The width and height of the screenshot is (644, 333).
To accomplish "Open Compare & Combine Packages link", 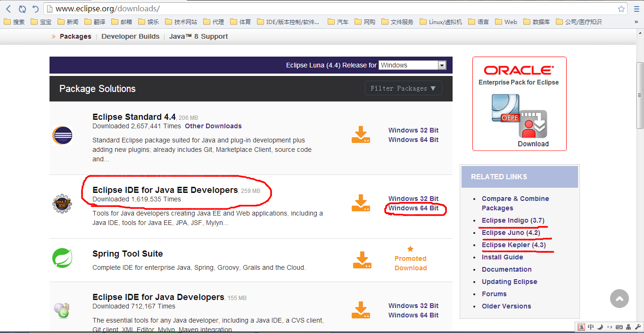I will coord(515,203).
